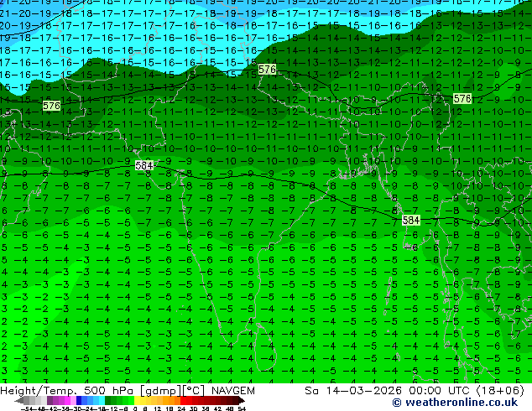Click the '[gdmp]' unit label in caption

click(x=161, y=391)
